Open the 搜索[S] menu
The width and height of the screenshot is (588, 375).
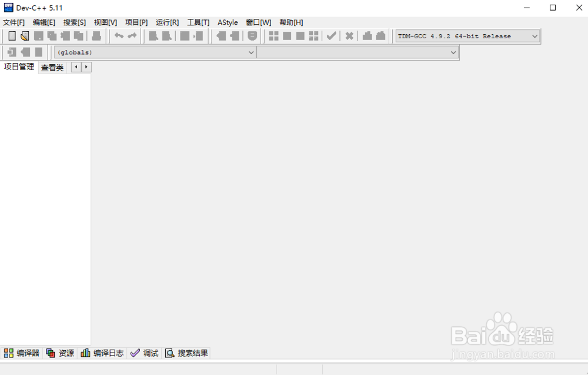75,22
